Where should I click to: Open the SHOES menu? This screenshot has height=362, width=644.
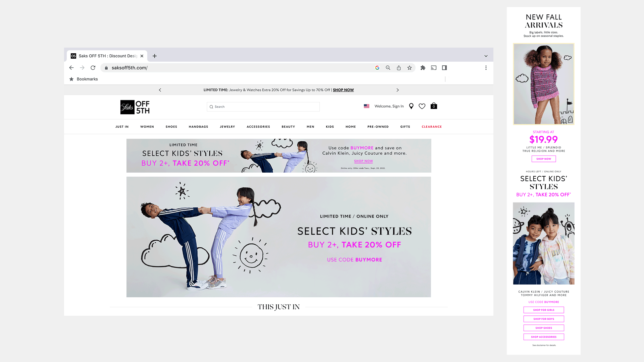point(171,127)
